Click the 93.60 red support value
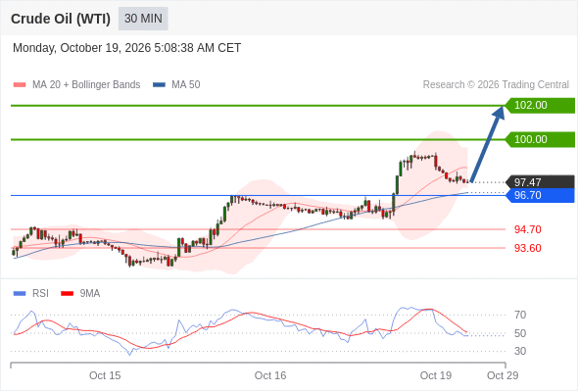The height and width of the screenshot is (392, 578). (x=528, y=248)
